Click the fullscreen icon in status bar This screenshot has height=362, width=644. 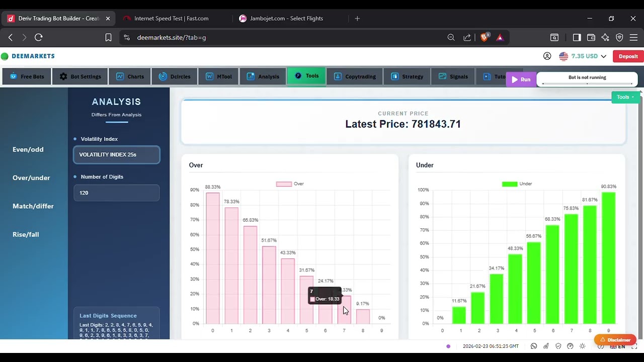(634, 346)
